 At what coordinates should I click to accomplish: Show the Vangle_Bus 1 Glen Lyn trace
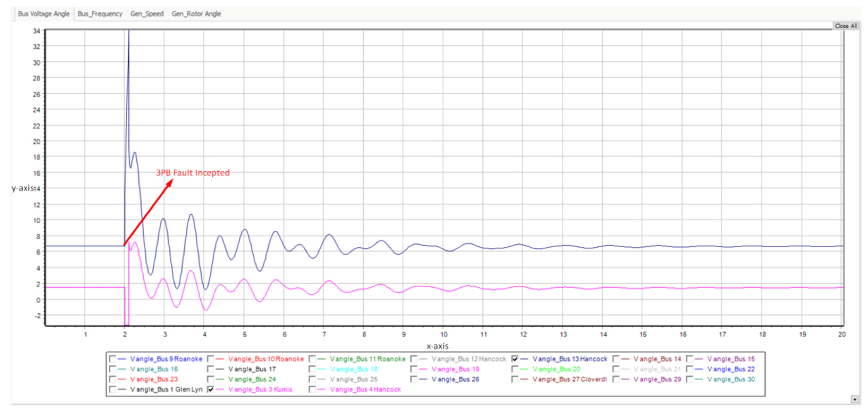tap(113, 389)
